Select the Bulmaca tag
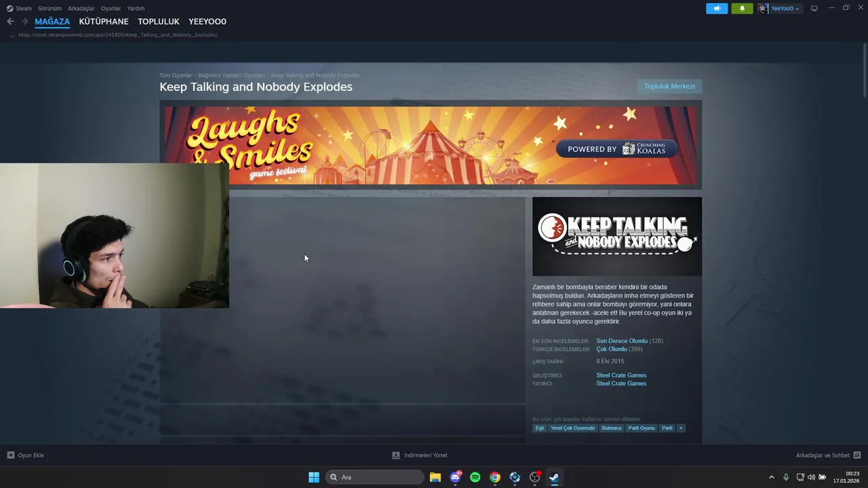Viewport: 868px width, 488px height. click(x=612, y=428)
